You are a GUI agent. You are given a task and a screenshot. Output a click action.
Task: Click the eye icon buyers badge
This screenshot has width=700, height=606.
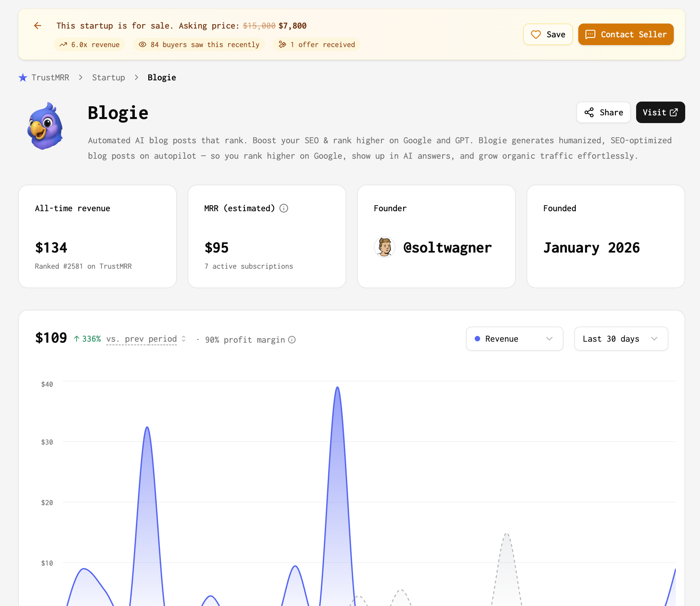pyautogui.click(x=143, y=45)
